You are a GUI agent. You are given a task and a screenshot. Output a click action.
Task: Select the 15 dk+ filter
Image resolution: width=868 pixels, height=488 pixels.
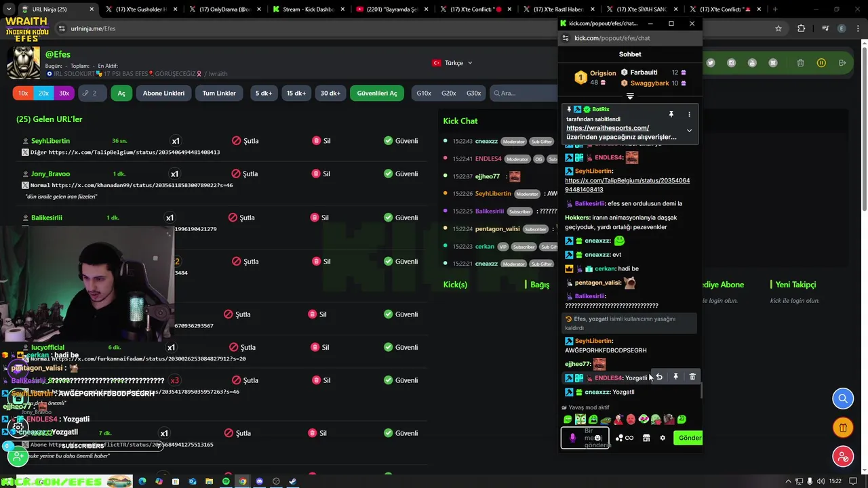point(296,93)
